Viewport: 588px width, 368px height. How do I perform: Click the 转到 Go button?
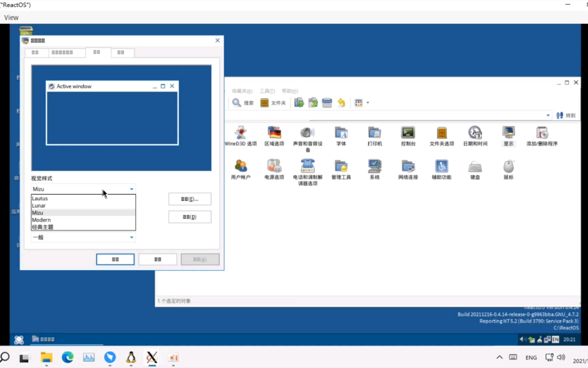pyautogui.click(x=565, y=115)
